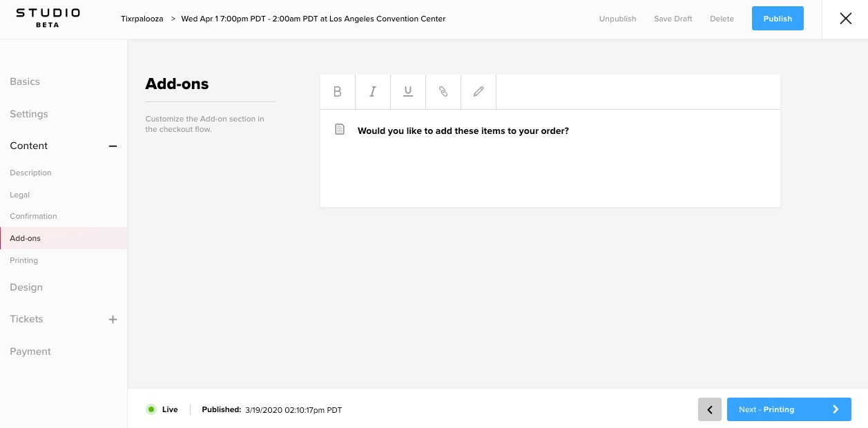
Task: Expand the Tickets section with plus icon
Action: [113, 320]
